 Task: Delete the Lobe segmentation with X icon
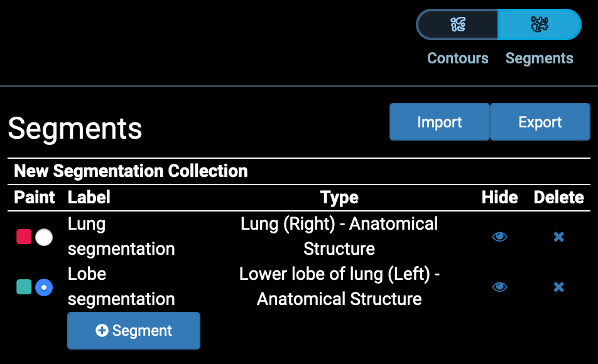pos(558,287)
